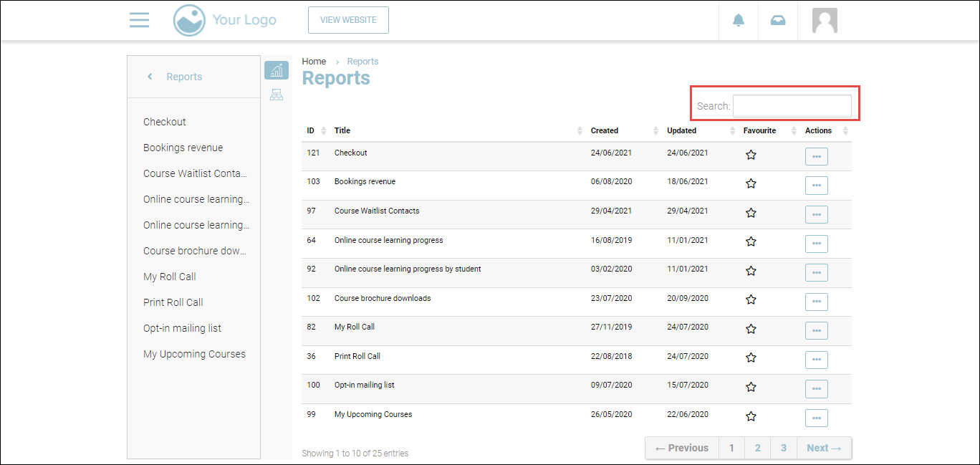Click into the Search input field

point(792,106)
